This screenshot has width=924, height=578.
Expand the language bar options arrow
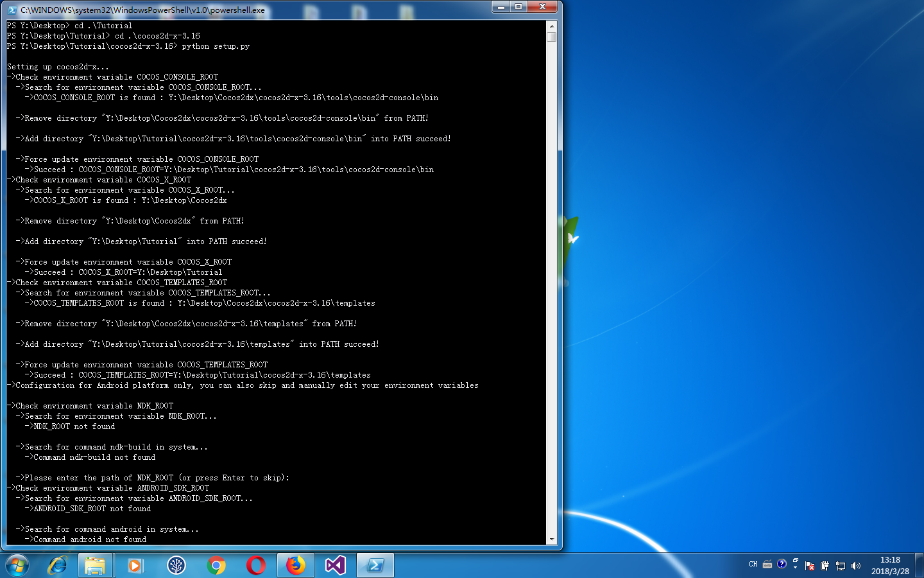[796, 568]
